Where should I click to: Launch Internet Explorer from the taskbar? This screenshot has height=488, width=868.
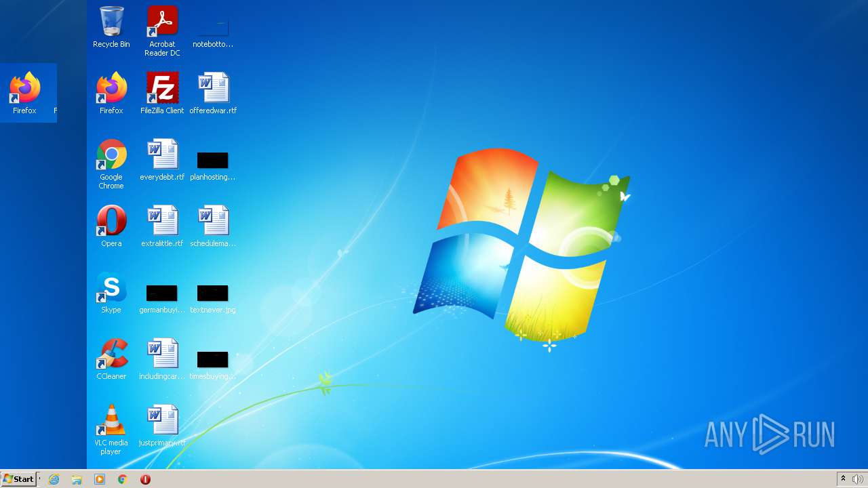click(x=54, y=479)
